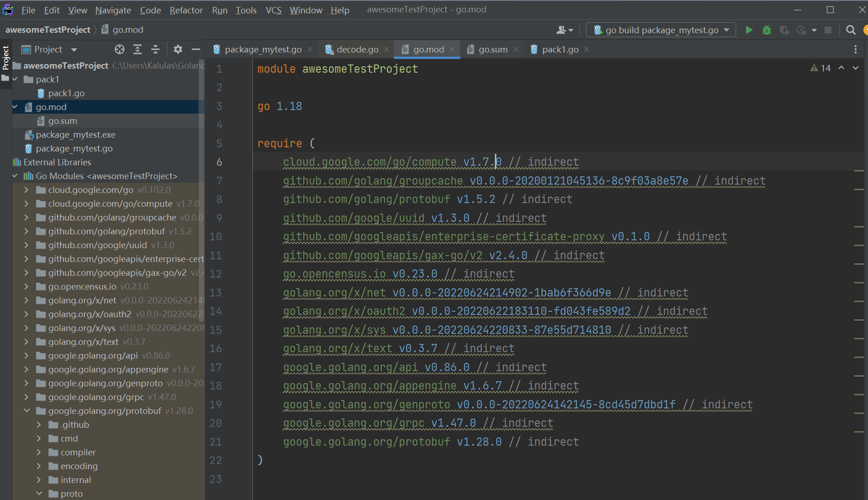This screenshot has width=868, height=500.
Task: Select go.opencensus.io module row
Action: point(108,286)
